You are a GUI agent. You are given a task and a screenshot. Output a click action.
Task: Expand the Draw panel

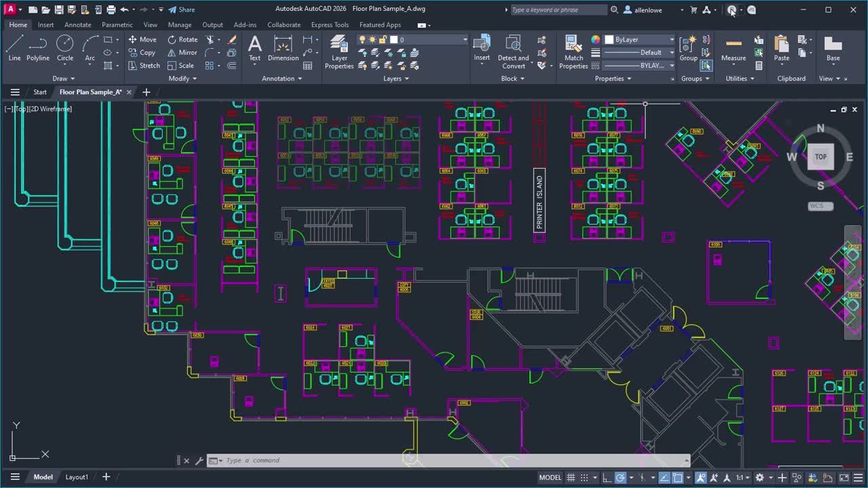(63, 78)
